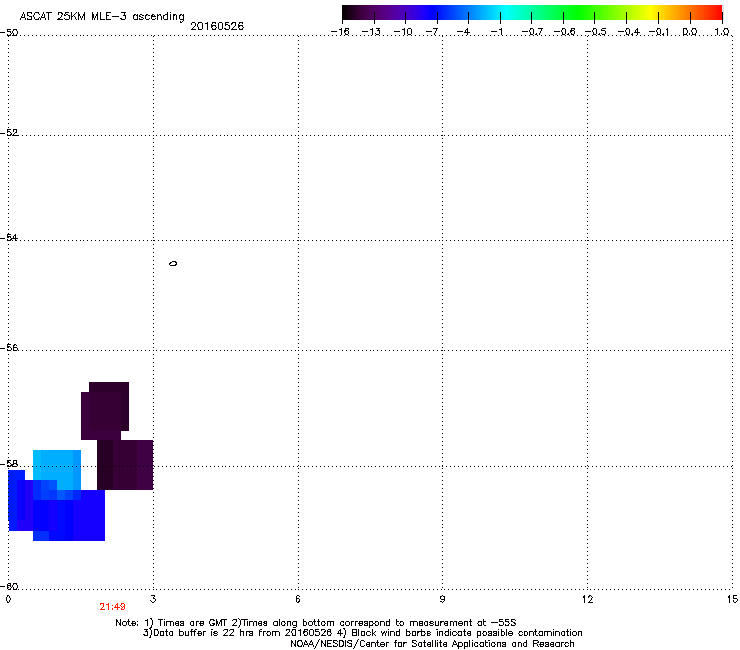Click the NOAA/NESDIS credit line
Screen dimensions: 740x650
pos(432,644)
